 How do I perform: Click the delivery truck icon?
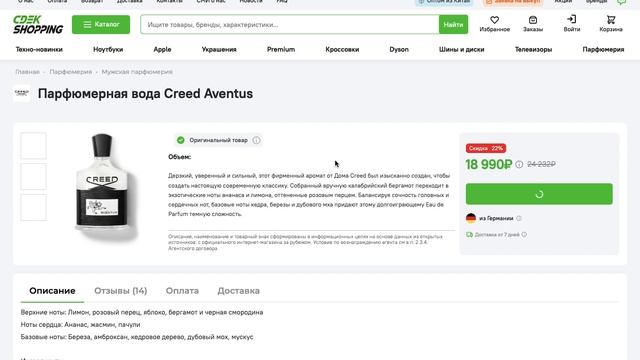[469, 235]
